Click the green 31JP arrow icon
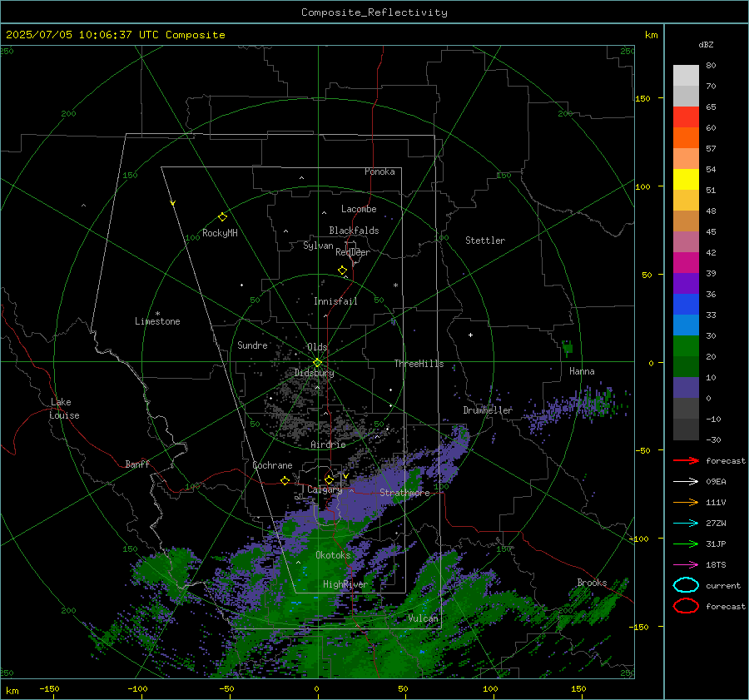 (x=686, y=544)
